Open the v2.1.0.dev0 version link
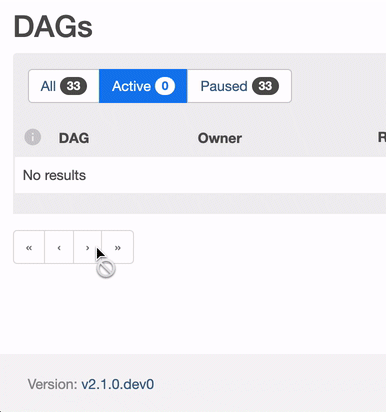The width and height of the screenshot is (386, 412). pos(118,384)
